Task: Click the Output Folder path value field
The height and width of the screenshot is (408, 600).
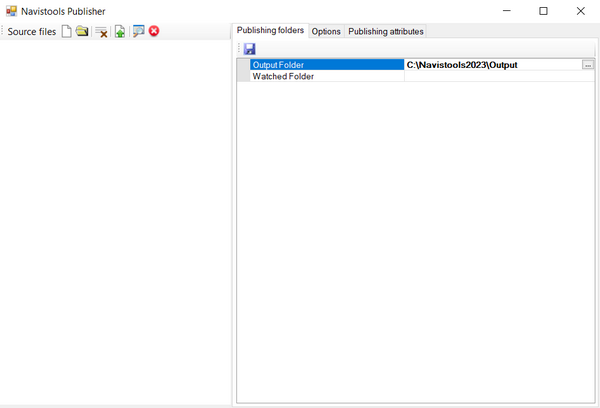Action: point(490,65)
